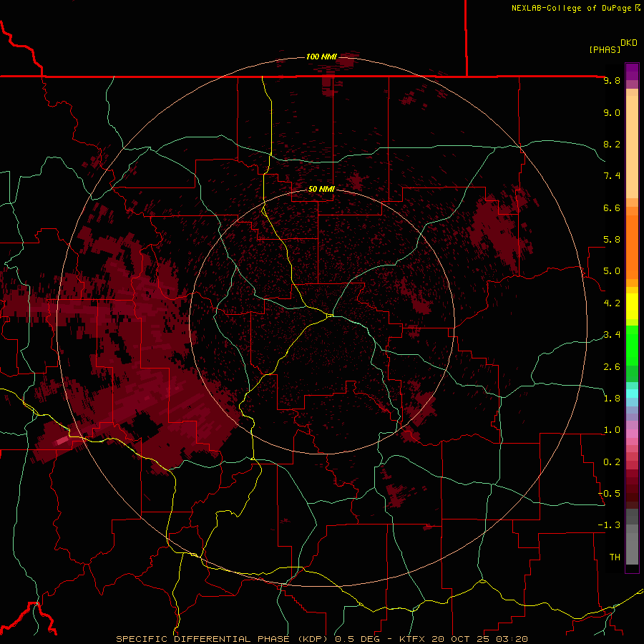Click the bright green segment of color bar
The width and height of the screenshot is (644, 644).
coord(632,345)
